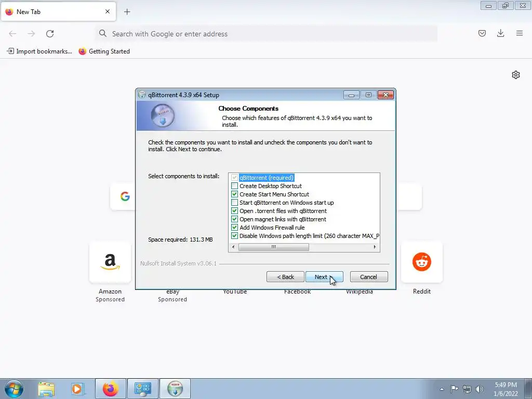Open a new Firefox tab
This screenshot has height=399, width=532.
tap(127, 12)
